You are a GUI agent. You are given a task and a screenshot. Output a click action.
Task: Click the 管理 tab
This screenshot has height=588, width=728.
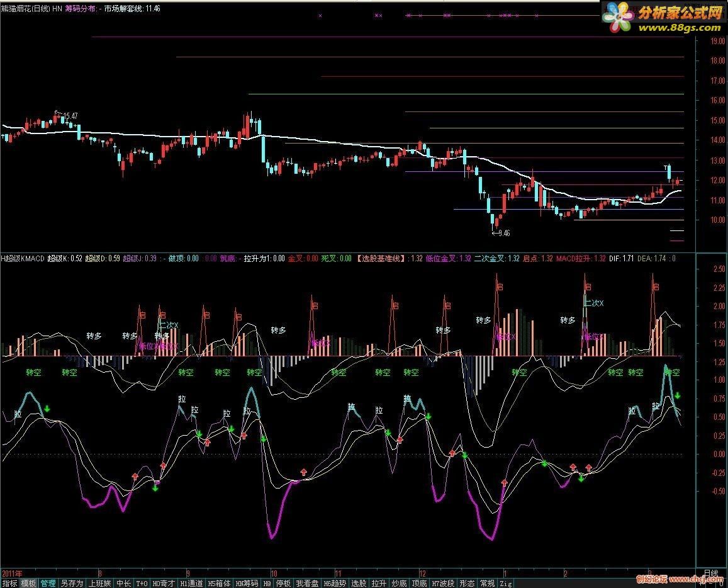[x=48, y=583]
